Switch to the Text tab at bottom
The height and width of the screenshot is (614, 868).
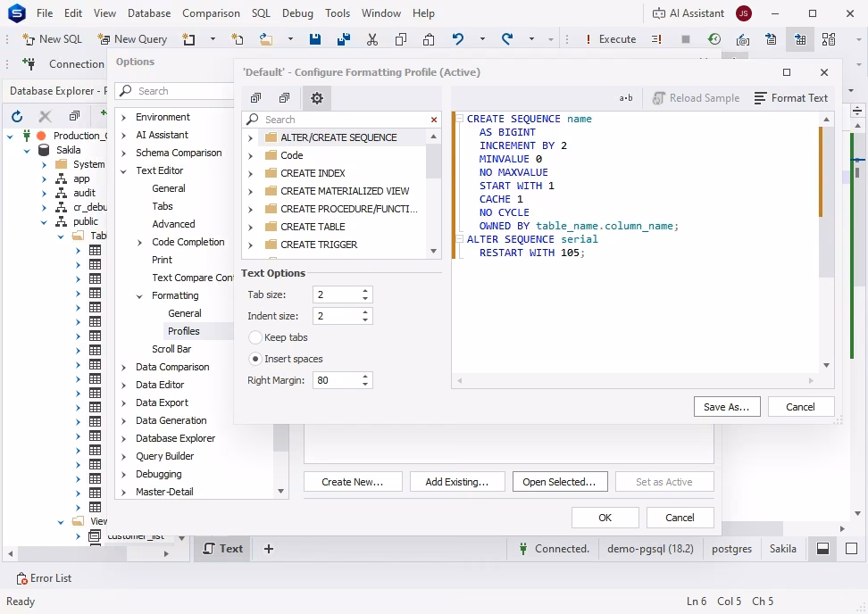tap(223, 549)
